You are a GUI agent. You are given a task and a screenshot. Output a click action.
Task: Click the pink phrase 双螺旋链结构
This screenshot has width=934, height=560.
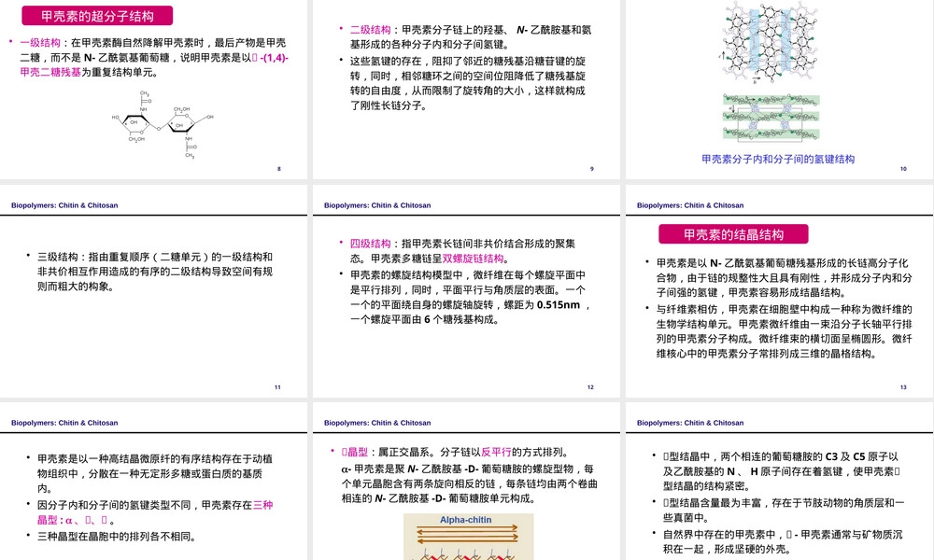click(x=473, y=259)
